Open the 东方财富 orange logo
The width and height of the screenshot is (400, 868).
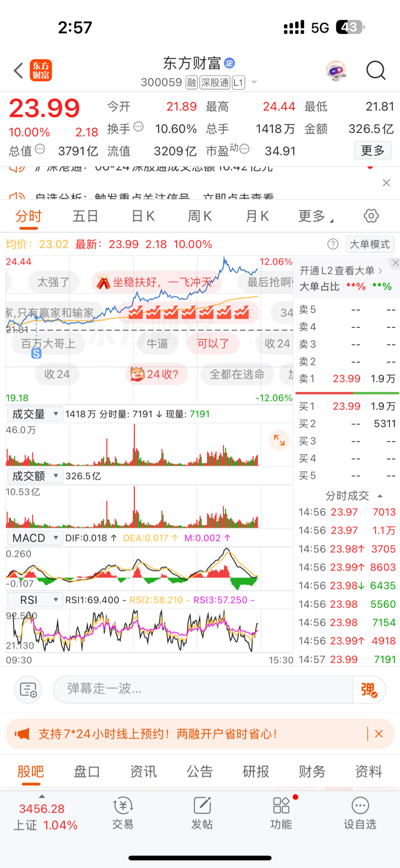[x=41, y=70]
